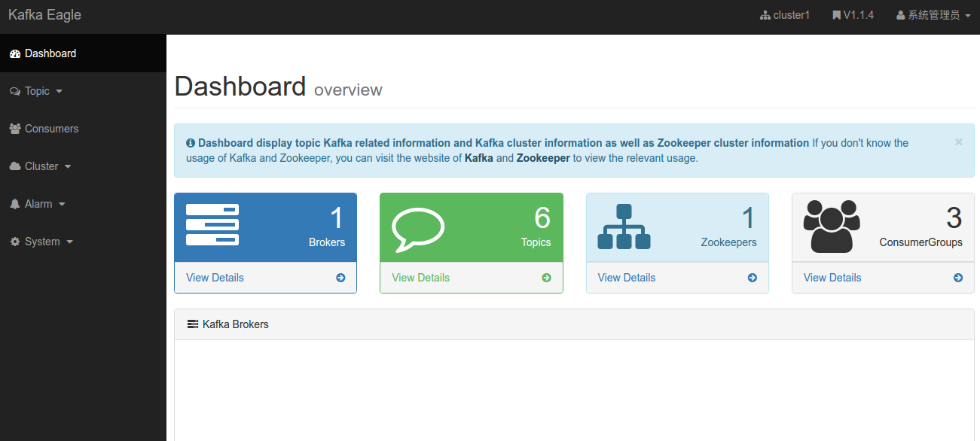The height and width of the screenshot is (441, 980).
Task: Click the System gear icon in sidebar
Action: (15, 242)
